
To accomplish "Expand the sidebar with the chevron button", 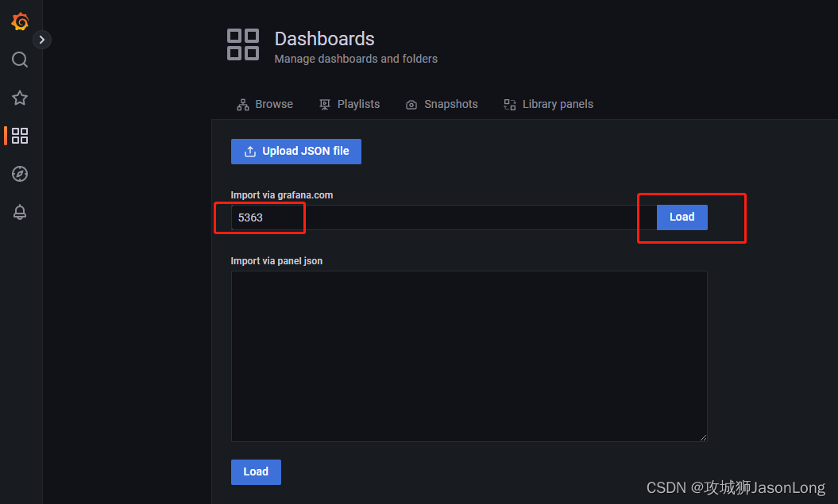I will click(41, 40).
